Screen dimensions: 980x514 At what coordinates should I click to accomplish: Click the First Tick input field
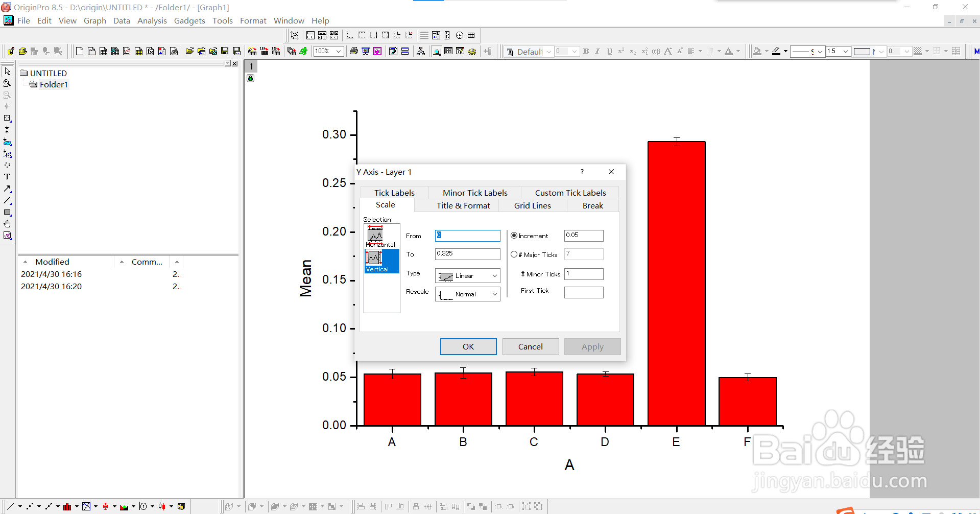coord(584,292)
